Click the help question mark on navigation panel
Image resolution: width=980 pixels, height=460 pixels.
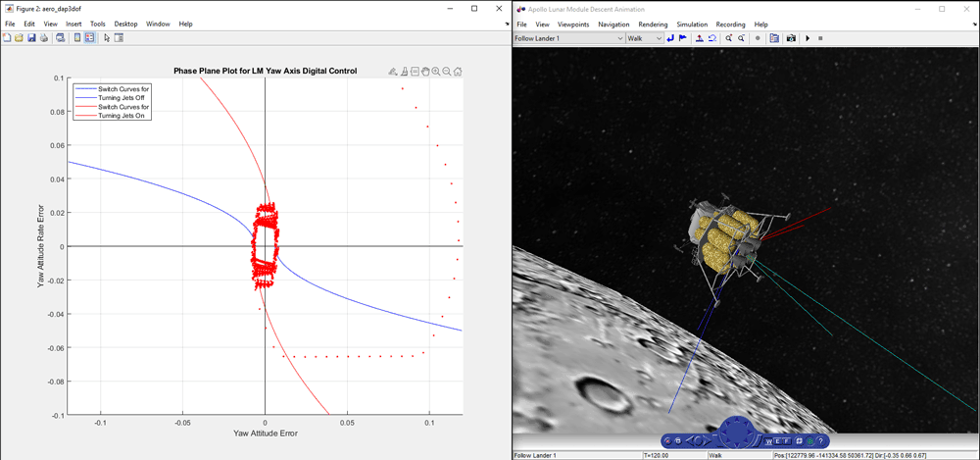(821, 441)
